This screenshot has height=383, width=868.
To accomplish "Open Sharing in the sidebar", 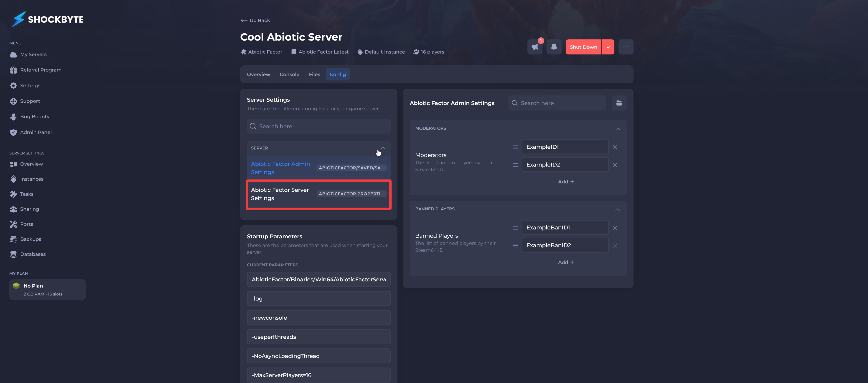I will 24,209.
